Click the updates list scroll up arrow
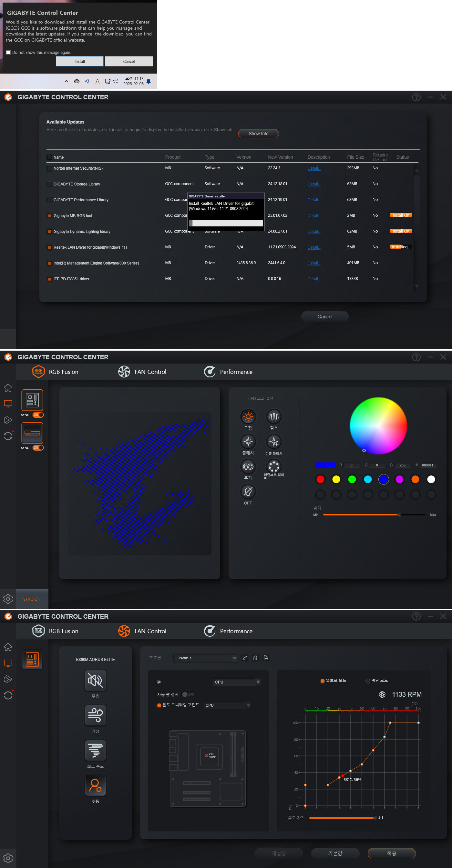 tap(417, 171)
